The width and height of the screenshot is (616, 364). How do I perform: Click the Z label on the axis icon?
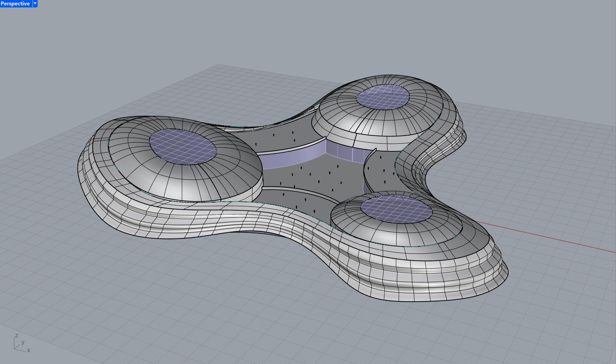point(17,336)
